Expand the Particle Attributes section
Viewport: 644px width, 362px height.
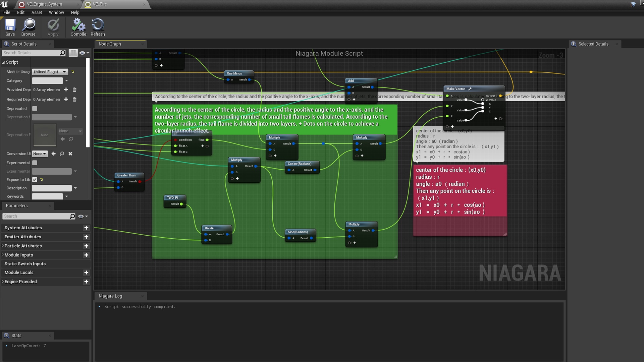(3, 246)
